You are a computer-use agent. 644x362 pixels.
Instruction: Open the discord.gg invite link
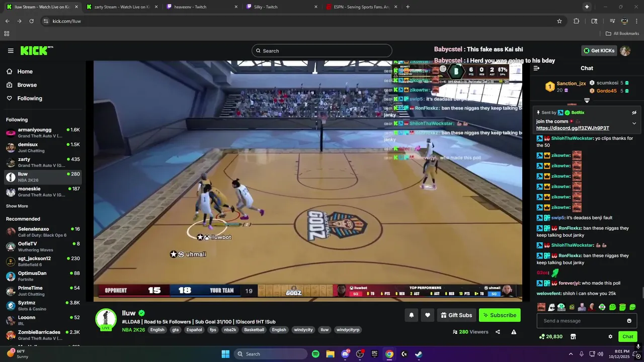click(573, 128)
